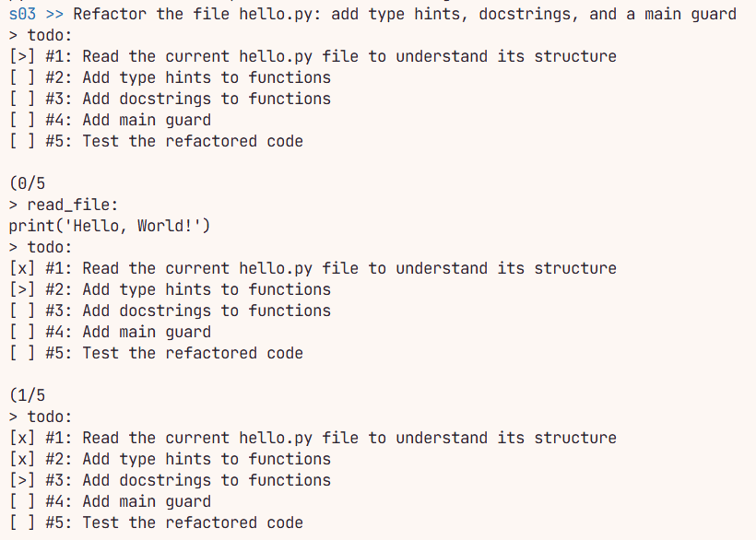Click the > chevron of todo below the (1/5 counter

[14, 417]
